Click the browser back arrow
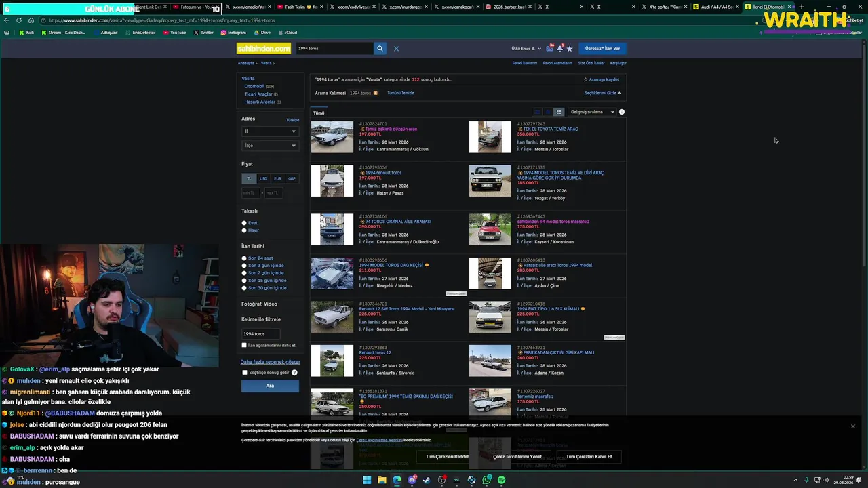Screen dimensions: 868x488 coord(7,20)
